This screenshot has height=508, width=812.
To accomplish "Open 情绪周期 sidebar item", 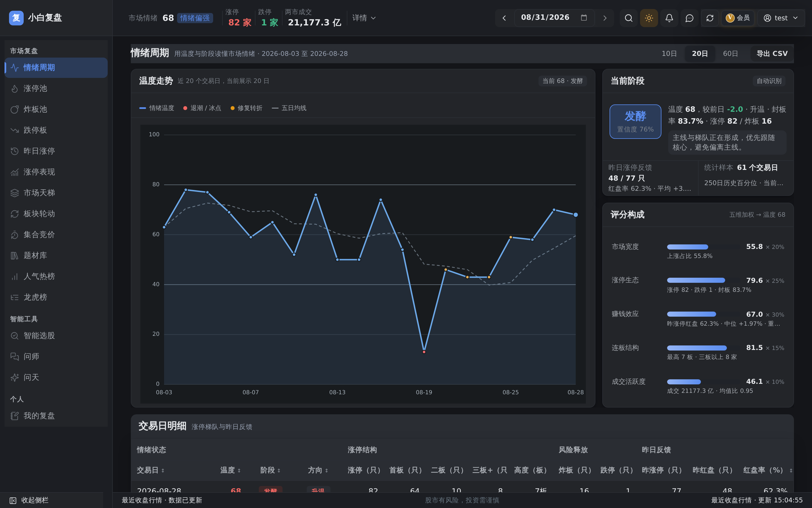I will point(56,67).
